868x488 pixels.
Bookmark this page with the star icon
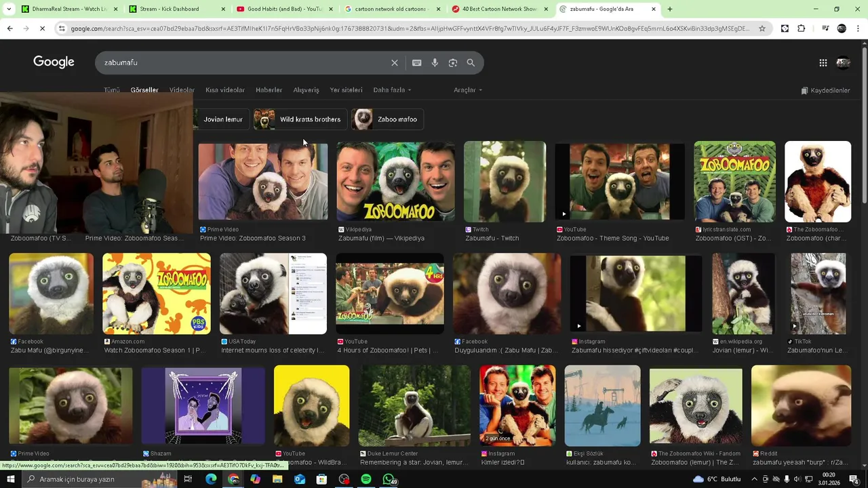[762, 28]
